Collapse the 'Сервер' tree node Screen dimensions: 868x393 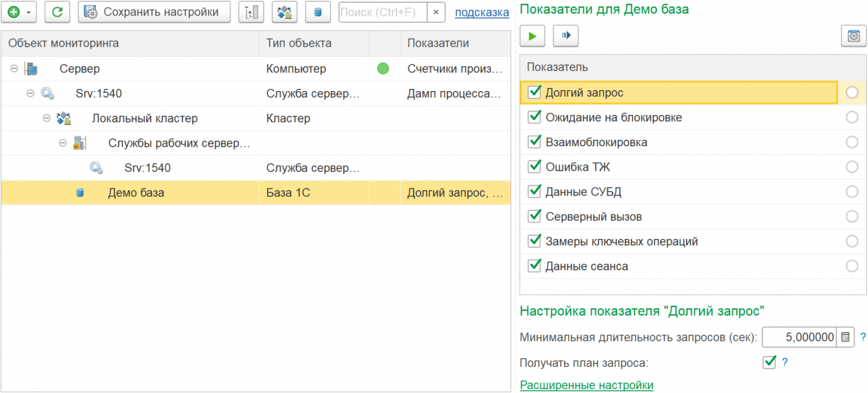point(14,69)
